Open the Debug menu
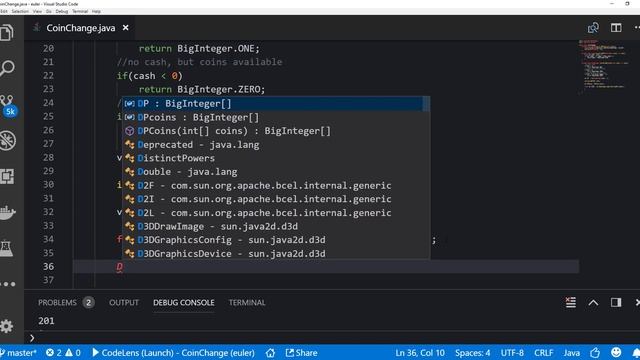The height and width of the screenshot is (360, 640). [x=62, y=11]
